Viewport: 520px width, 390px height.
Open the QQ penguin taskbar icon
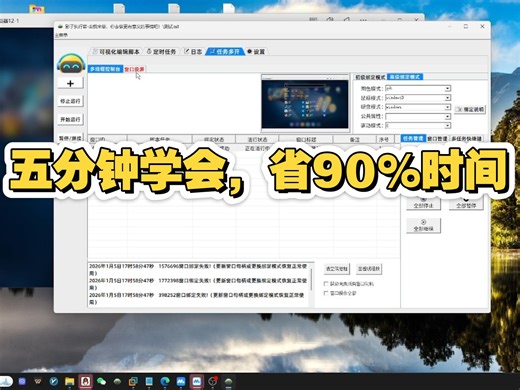[x=85, y=381]
